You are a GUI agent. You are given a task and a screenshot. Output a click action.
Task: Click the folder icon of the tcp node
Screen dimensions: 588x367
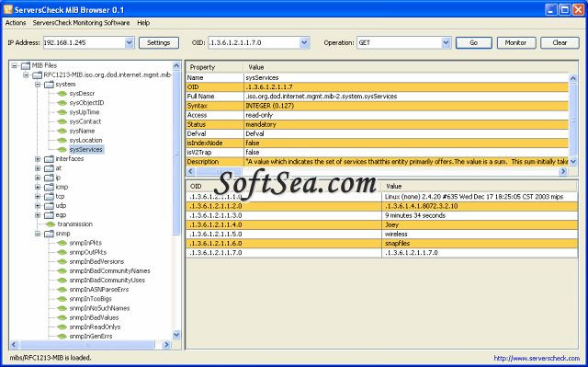tap(49, 196)
